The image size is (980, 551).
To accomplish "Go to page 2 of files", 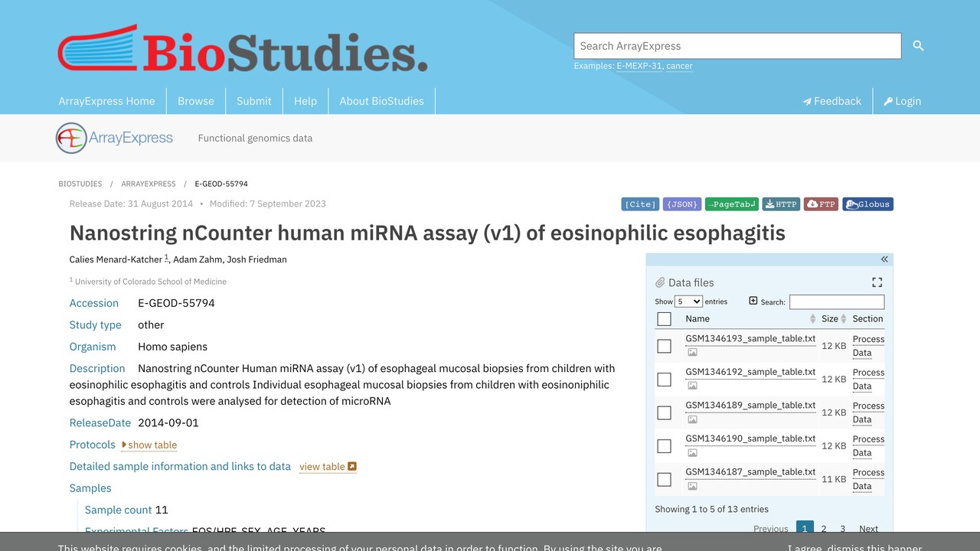I will [x=824, y=529].
